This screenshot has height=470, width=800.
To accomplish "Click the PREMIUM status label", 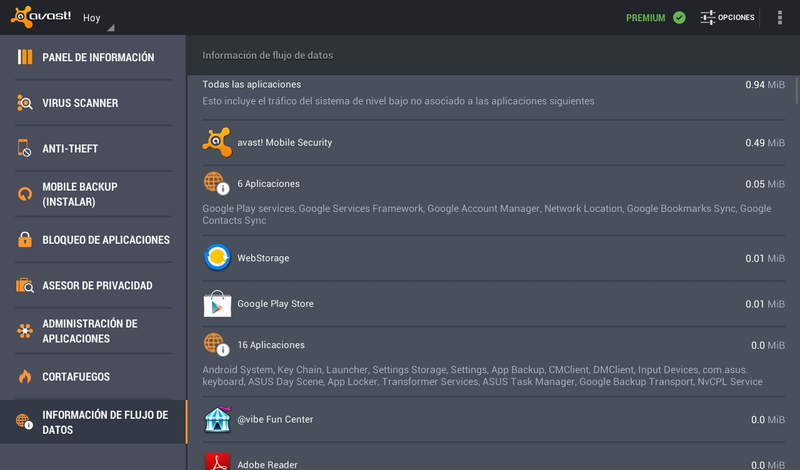I will (645, 18).
